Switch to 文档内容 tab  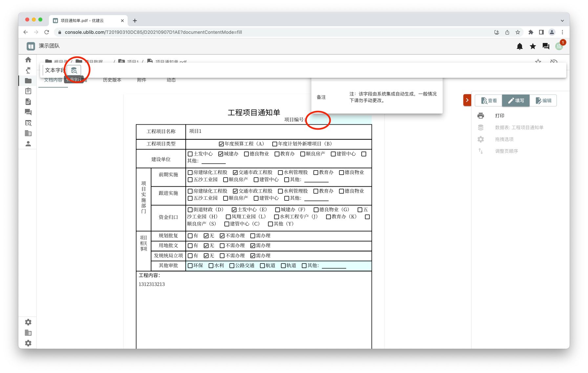point(53,80)
